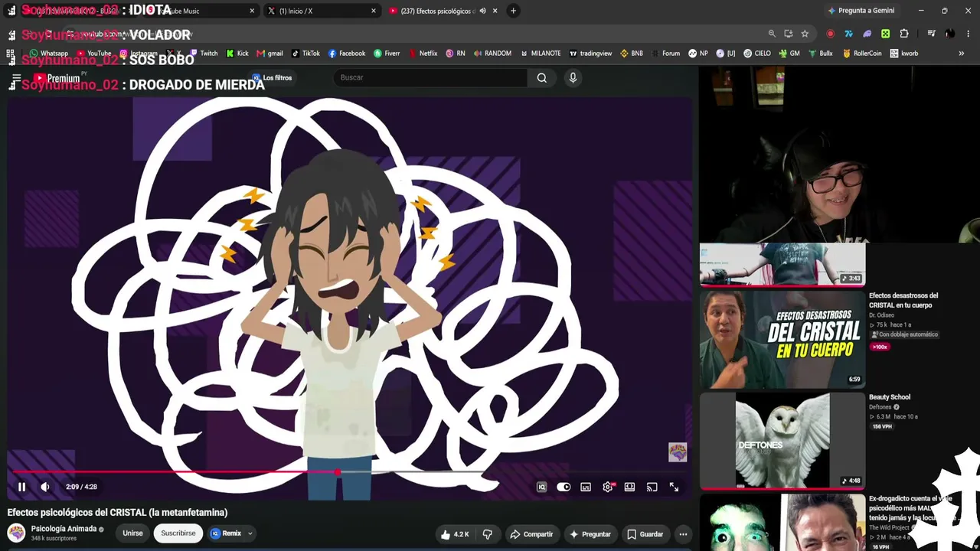Click the video title 'Efectos psicológicos del CRISTAL'
This screenshot has height=551, width=980.
coord(117,513)
